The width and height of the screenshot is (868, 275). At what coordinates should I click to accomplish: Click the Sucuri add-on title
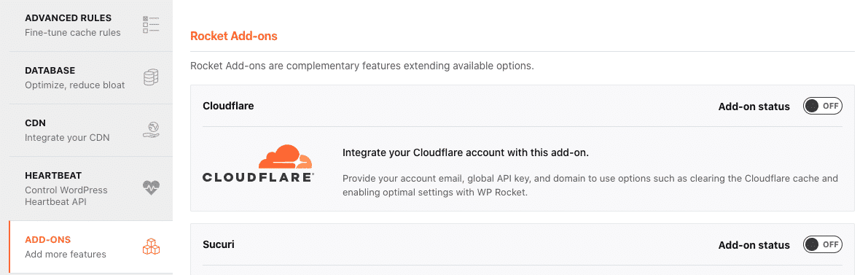218,244
